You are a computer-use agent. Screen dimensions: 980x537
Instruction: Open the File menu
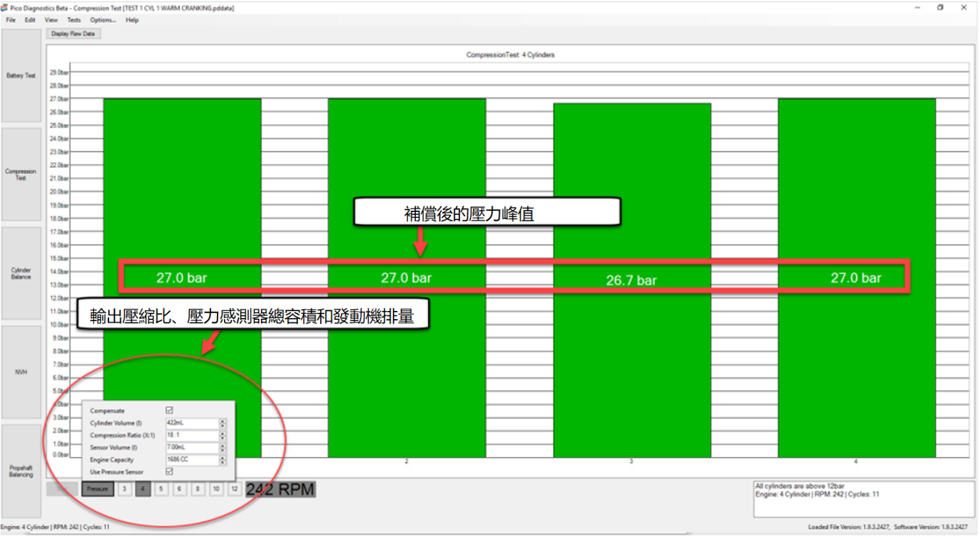(x=11, y=20)
